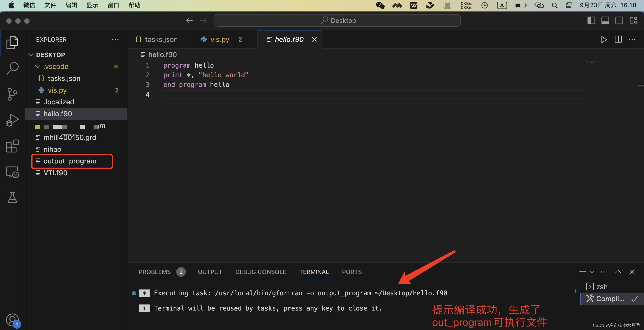
Task: Split the editor to the right
Action: tap(618, 39)
